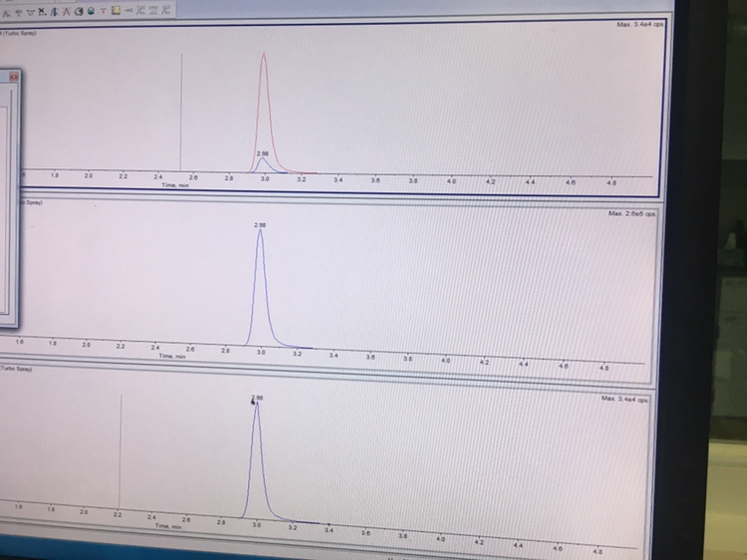The image size is (747, 560).
Task: Click the blue peak in the middle chromatogram
Action: point(261,286)
